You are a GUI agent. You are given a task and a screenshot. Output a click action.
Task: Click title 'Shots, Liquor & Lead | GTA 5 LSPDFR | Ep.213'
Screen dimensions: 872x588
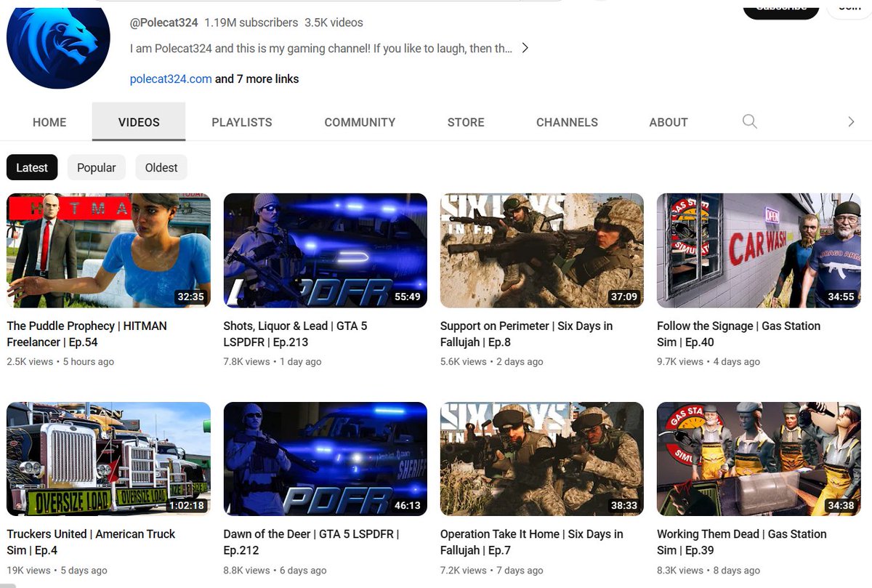(x=295, y=334)
